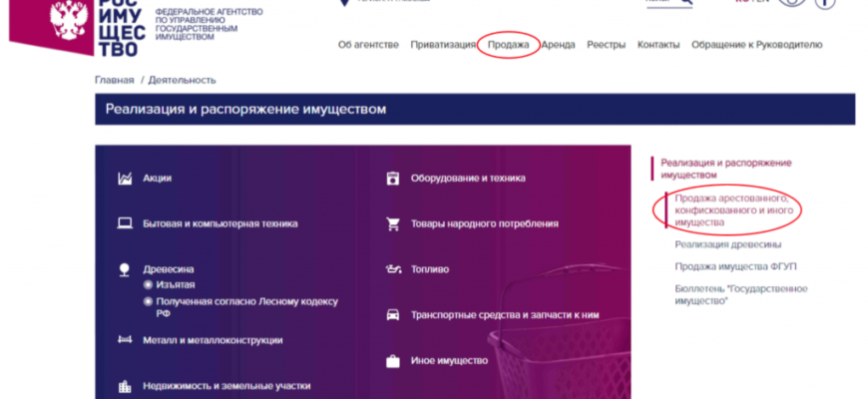This screenshot has width=868, height=399.
Task: Open the Контакты menu item
Action: coord(658,45)
